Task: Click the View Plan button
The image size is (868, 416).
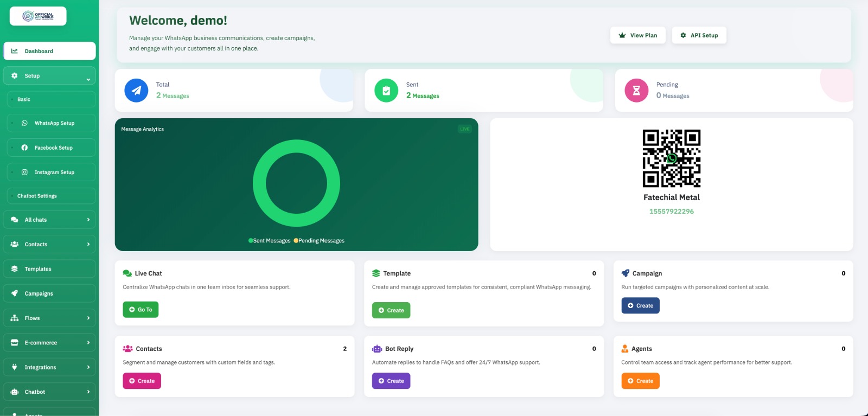Action: (x=638, y=35)
